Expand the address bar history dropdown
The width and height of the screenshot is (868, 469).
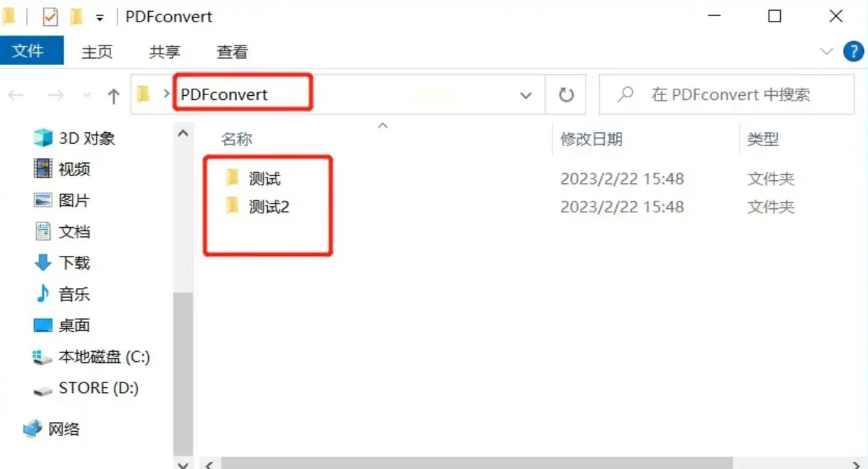526,96
